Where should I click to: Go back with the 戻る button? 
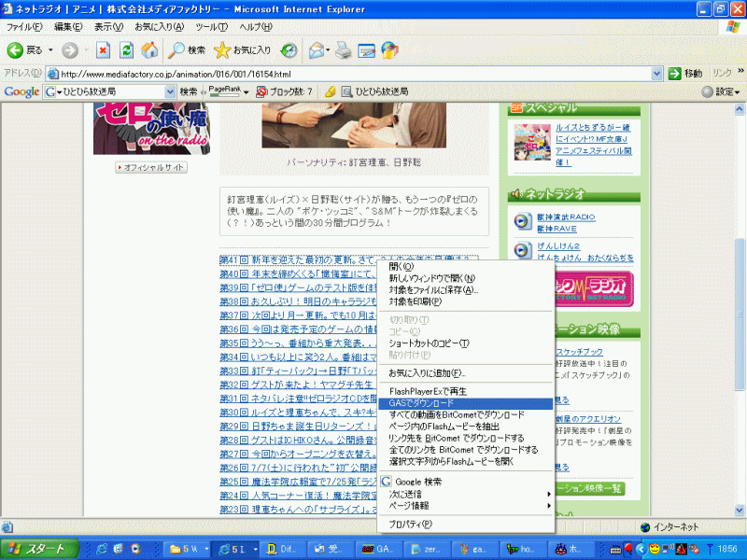point(25,50)
